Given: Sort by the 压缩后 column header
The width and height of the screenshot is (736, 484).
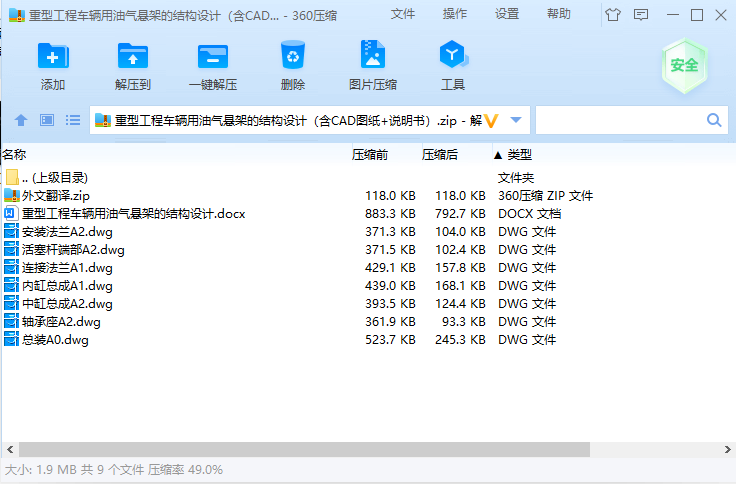Looking at the screenshot, I should 440,154.
